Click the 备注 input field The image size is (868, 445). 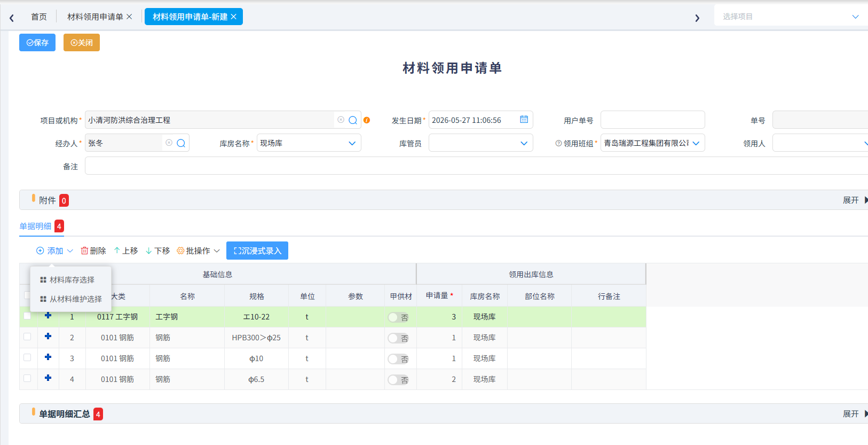point(476,166)
